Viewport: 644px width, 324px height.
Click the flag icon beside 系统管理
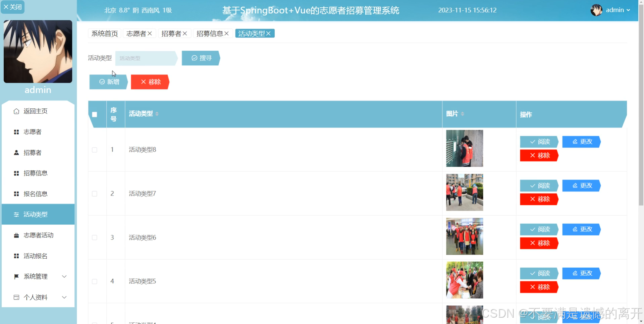click(x=16, y=276)
